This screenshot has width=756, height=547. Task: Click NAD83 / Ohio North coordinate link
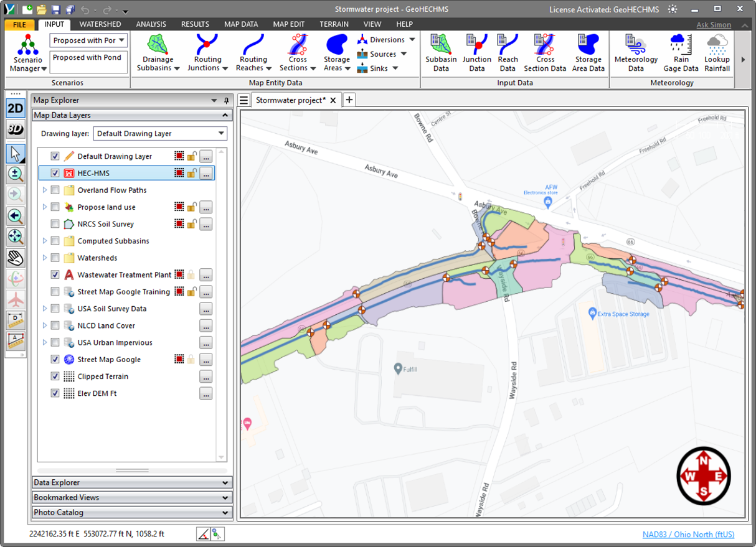point(688,535)
